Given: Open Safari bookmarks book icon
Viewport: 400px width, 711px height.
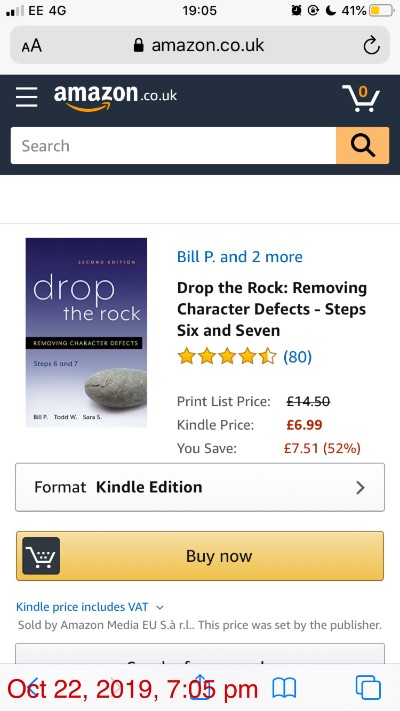Looking at the screenshot, I should (284, 688).
